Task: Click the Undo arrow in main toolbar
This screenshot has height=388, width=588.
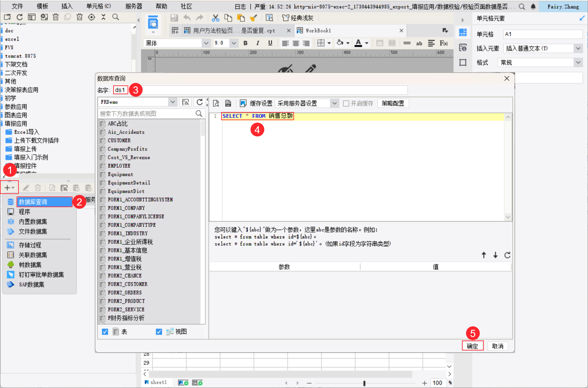Action: (187, 18)
